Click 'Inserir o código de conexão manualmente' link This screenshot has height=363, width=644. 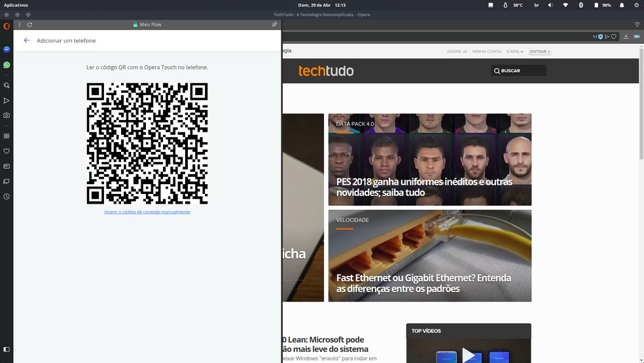[147, 212]
